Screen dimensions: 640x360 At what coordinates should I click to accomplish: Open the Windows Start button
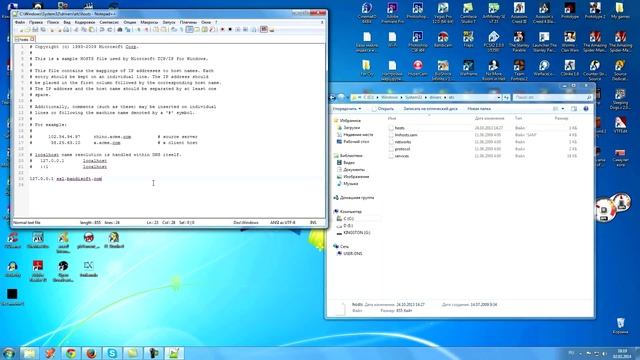[9, 353]
